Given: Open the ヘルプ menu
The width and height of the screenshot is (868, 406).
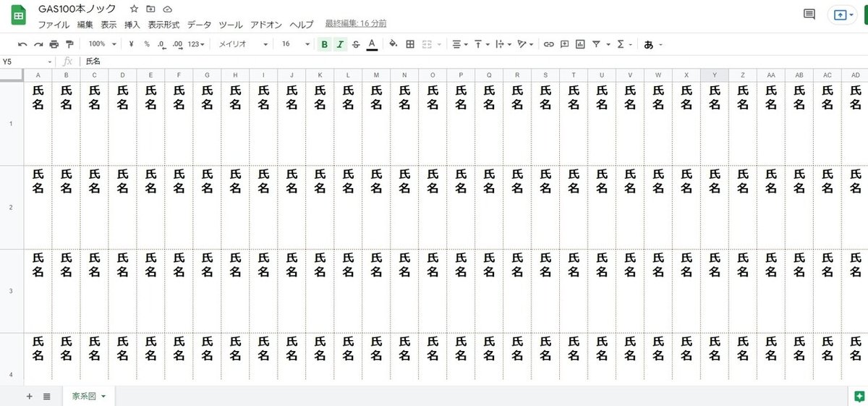Looking at the screenshot, I should pyautogui.click(x=302, y=25).
